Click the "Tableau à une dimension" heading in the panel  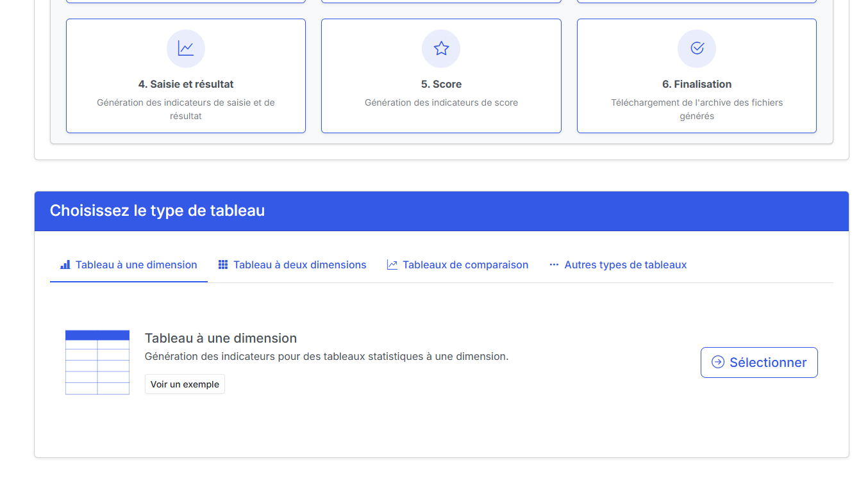coord(221,338)
